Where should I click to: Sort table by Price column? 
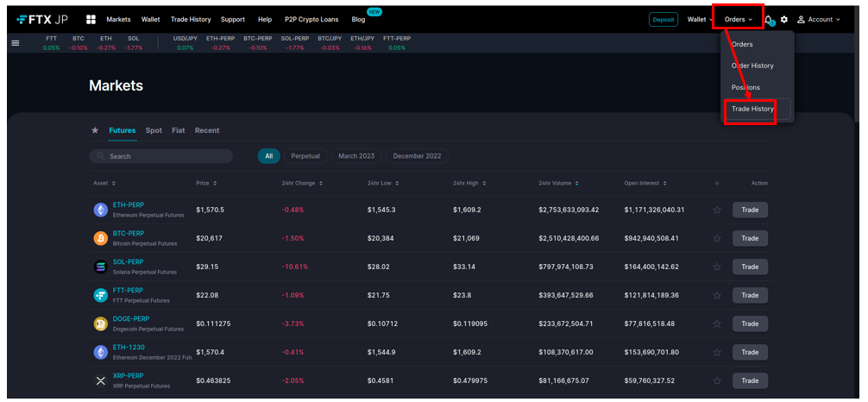pyautogui.click(x=206, y=183)
